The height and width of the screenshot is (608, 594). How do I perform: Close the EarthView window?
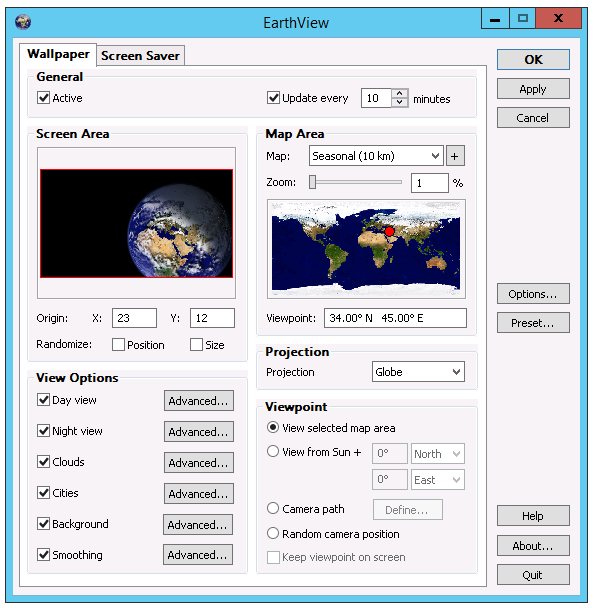559,18
